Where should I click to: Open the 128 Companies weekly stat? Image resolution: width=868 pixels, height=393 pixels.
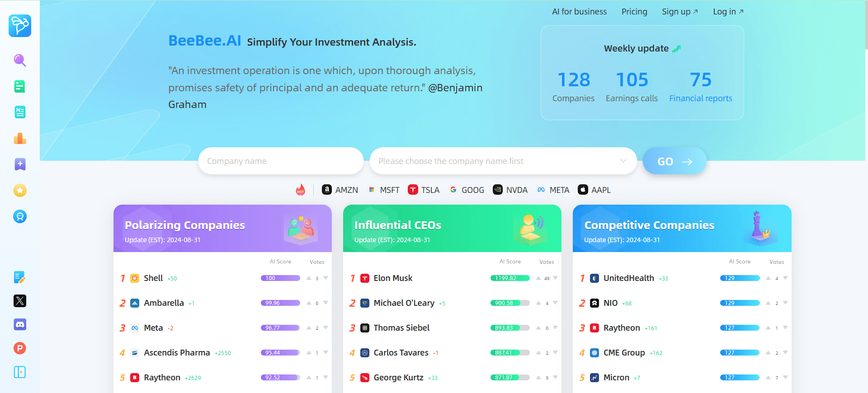pos(573,87)
